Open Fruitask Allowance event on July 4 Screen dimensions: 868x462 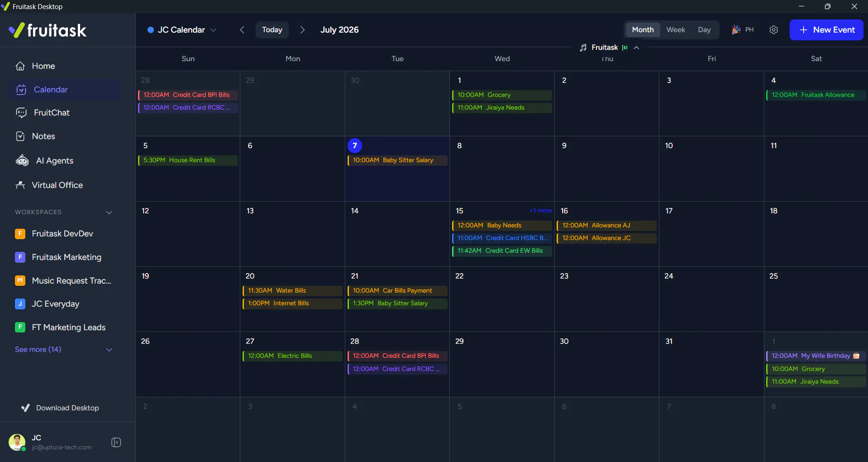pyautogui.click(x=816, y=95)
